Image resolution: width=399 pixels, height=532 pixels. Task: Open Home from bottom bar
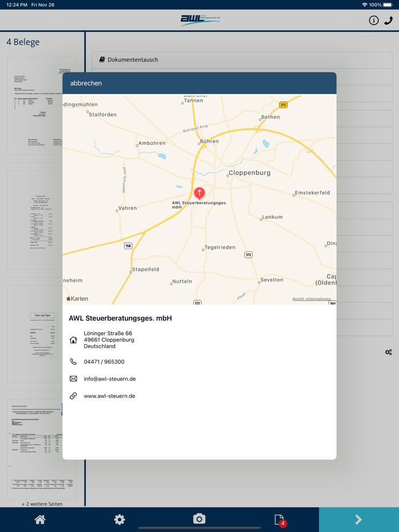coord(40,519)
